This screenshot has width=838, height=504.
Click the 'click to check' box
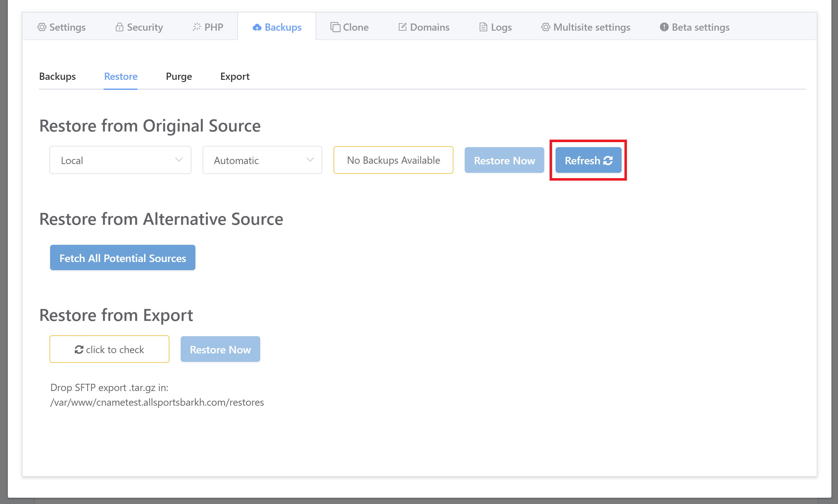coord(109,349)
